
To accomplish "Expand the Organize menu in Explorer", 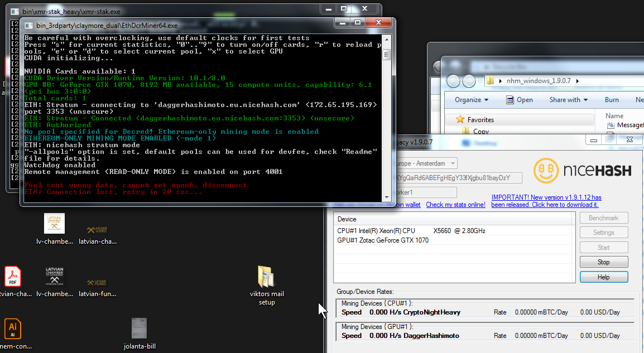I will pos(471,100).
